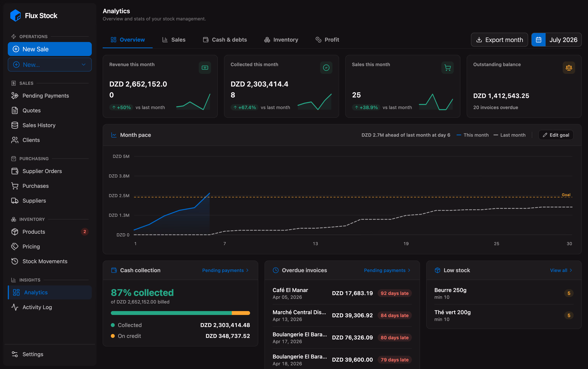Click the Activity Log pulse icon

15,307
